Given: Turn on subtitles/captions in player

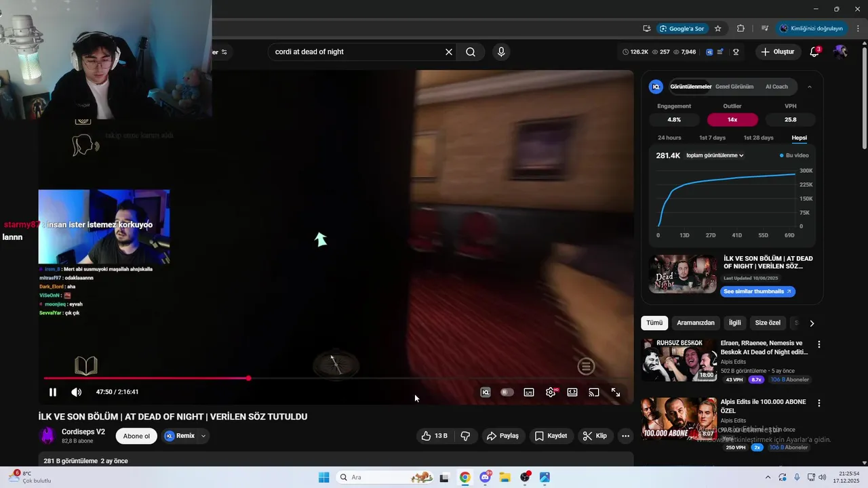Looking at the screenshot, I should (x=529, y=392).
